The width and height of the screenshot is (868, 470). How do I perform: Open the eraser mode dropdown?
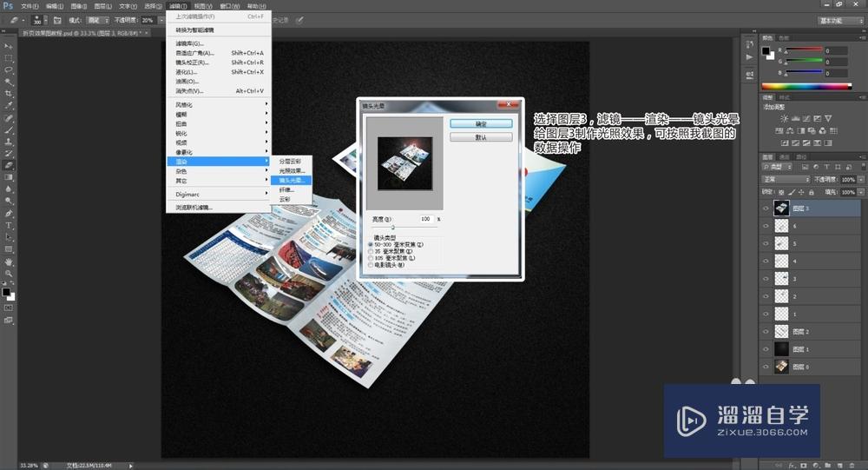point(97,20)
